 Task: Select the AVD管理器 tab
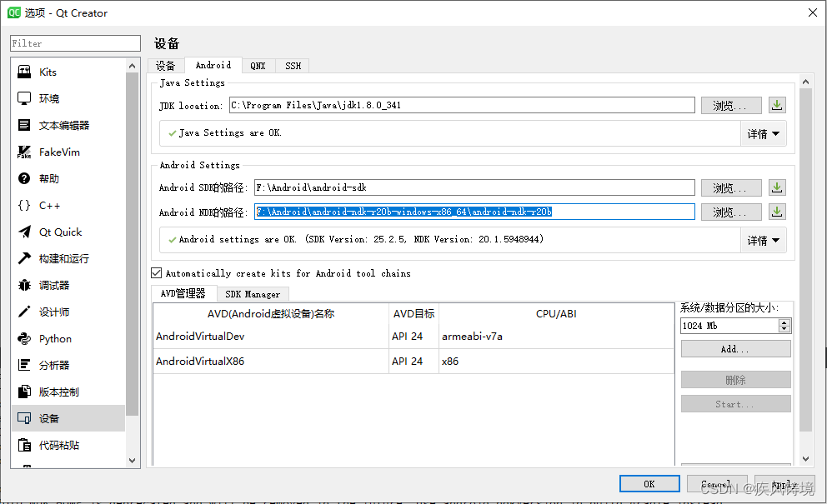183,293
